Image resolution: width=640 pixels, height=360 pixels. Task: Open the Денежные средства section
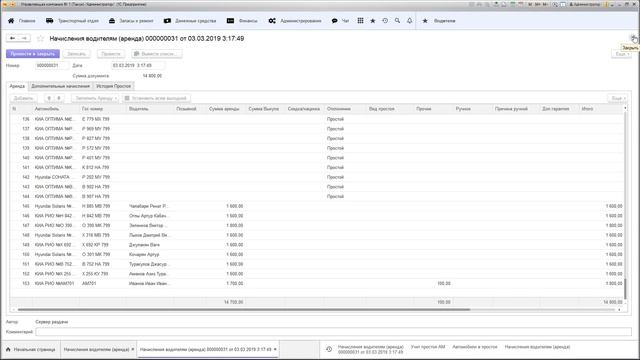pyautogui.click(x=190, y=20)
